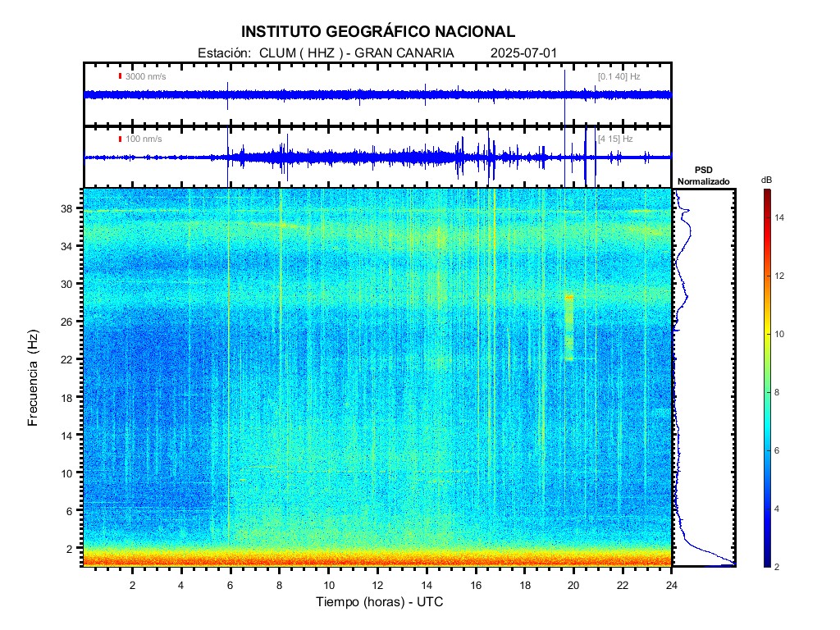Click the 10 Hz frequency tick label

pyautogui.click(x=66, y=473)
